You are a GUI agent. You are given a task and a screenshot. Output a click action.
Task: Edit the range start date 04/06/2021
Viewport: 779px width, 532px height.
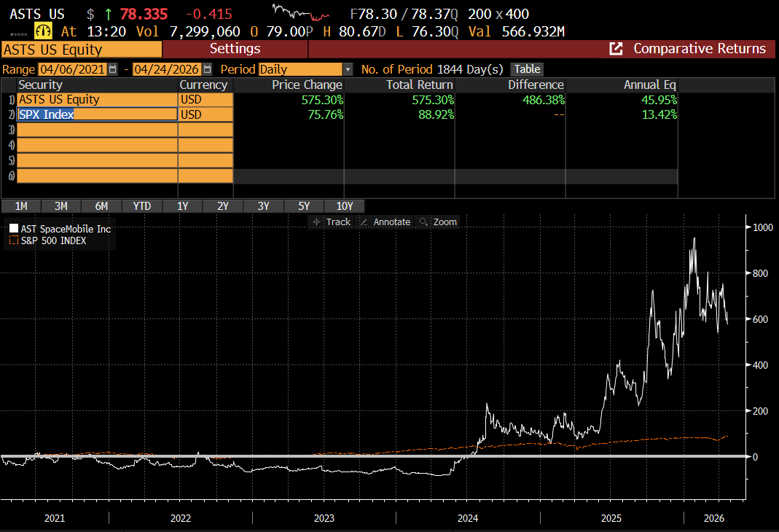point(72,69)
